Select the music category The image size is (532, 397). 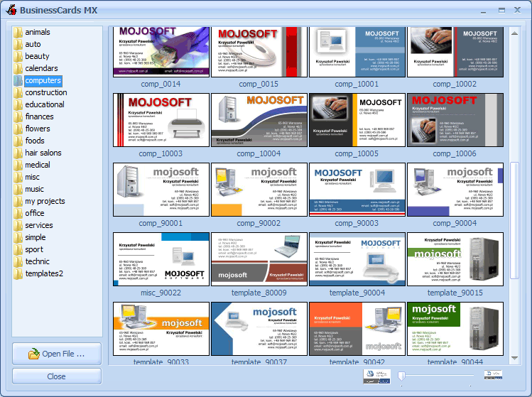(34, 190)
